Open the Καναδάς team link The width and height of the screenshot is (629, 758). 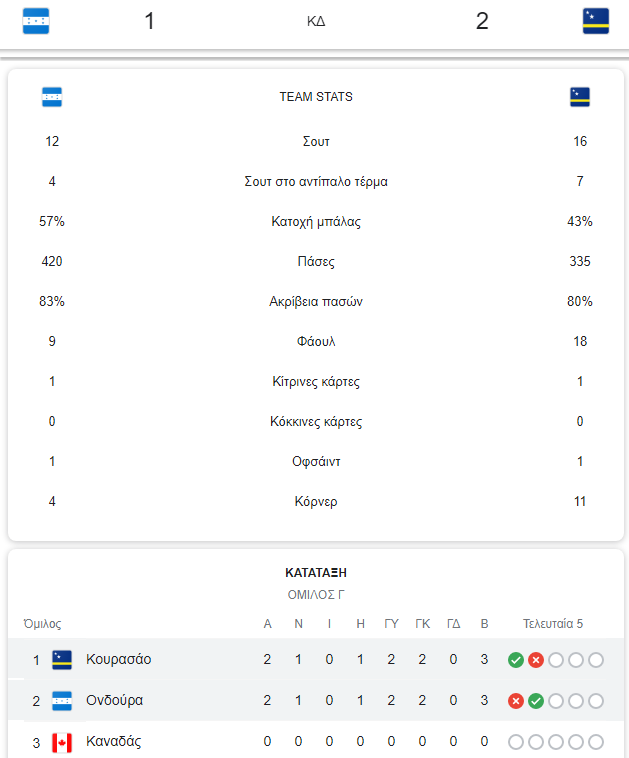(x=114, y=742)
